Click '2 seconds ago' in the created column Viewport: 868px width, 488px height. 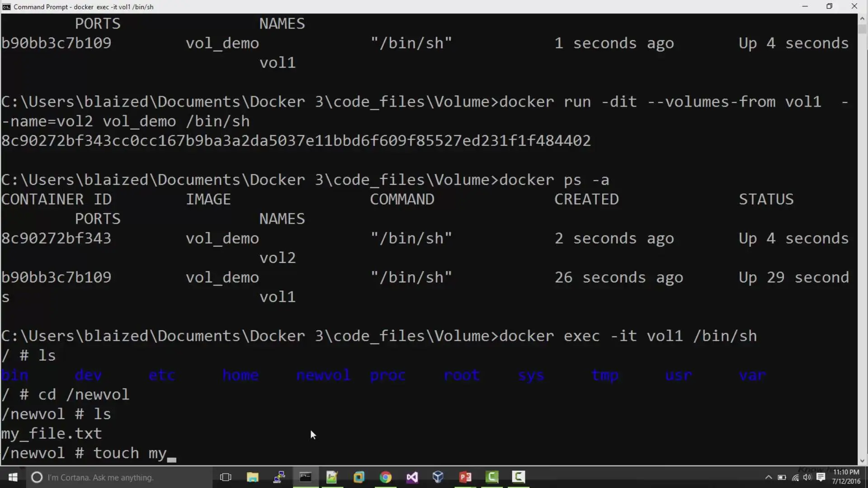614,239
